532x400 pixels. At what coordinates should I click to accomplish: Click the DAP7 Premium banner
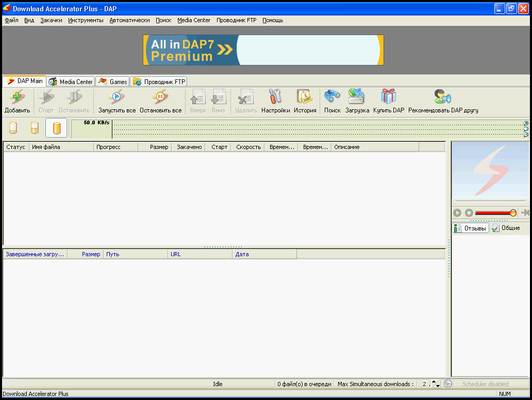(x=263, y=50)
